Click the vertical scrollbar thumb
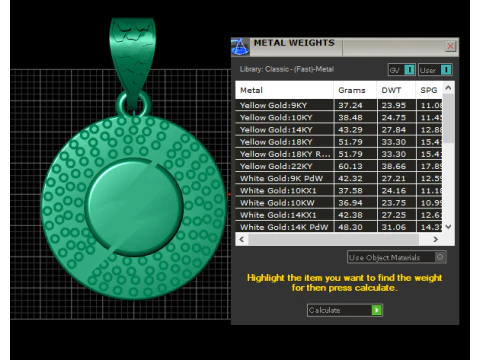 click(x=448, y=118)
